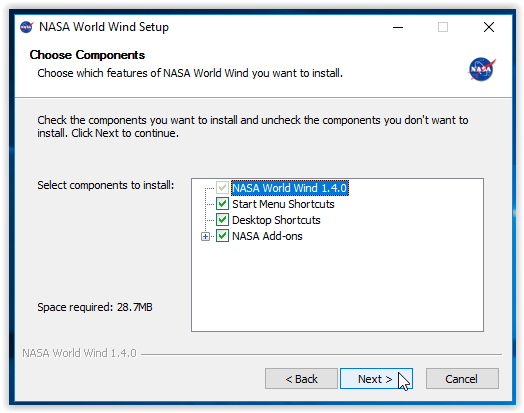
Task: Click the Choose Components heading
Action: (87, 55)
